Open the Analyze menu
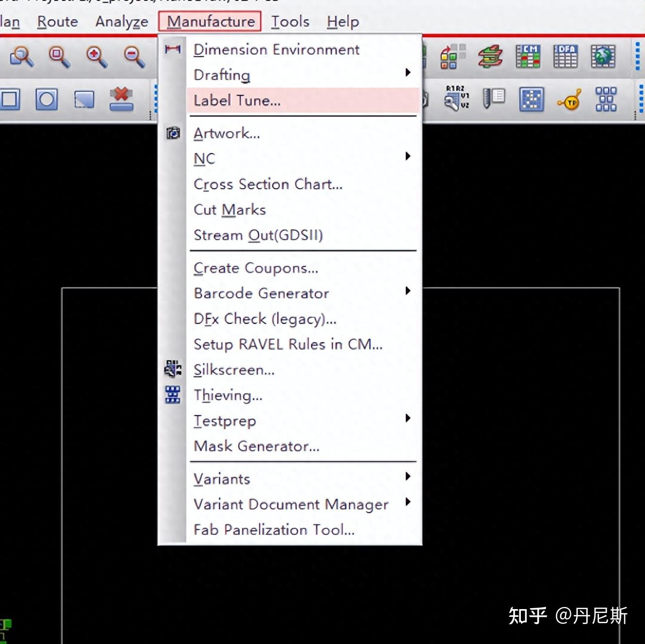The width and height of the screenshot is (645, 644). tap(122, 21)
